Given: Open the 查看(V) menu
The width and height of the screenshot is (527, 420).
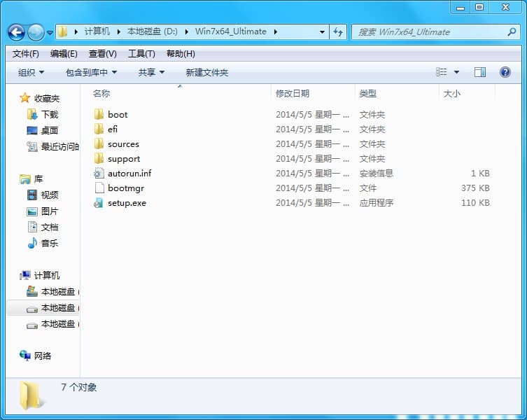Looking at the screenshot, I should pos(102,54).
